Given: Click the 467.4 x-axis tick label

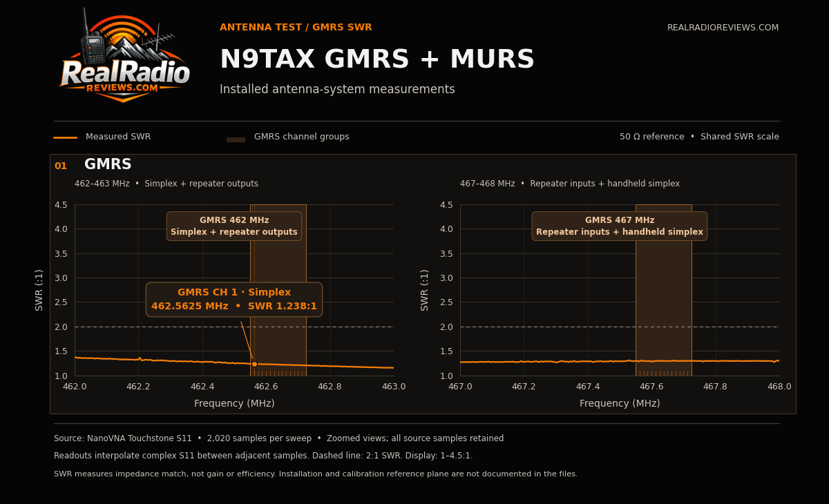Looking at the screenshot, I should click(588, 387).
